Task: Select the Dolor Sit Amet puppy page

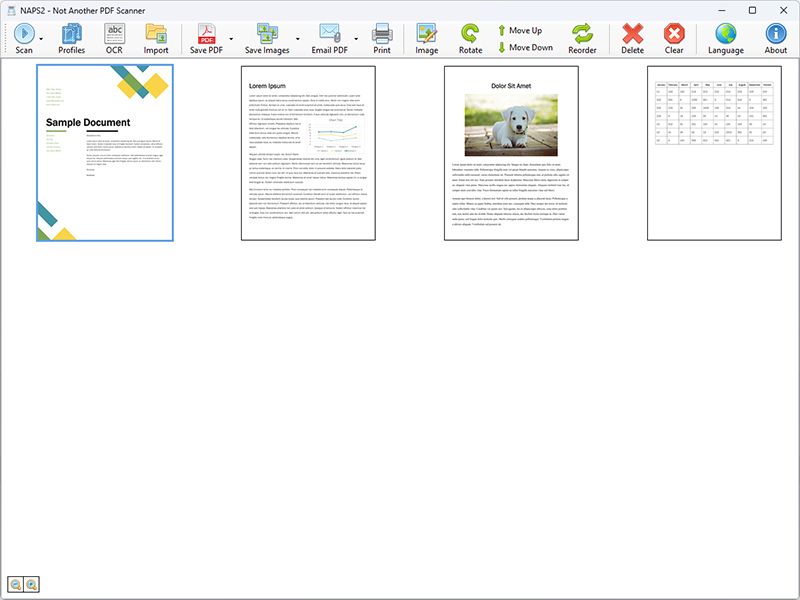Action: (511, 153)
